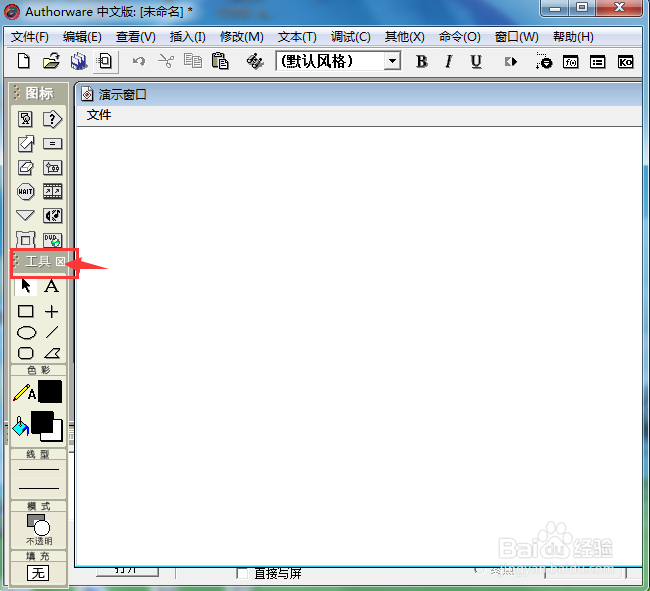
Task: Click the Copy toolbar icon
Action: 193,61
